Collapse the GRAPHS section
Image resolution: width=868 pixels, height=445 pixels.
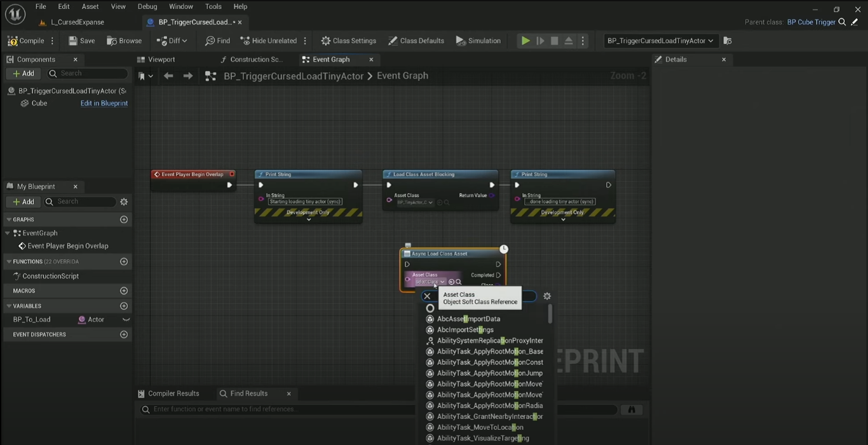[x=9, y=219]
